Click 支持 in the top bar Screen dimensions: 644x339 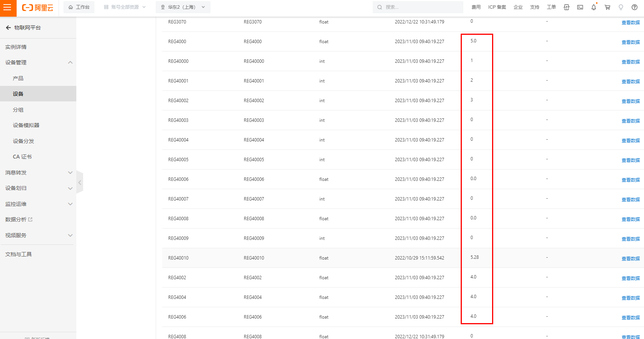point(535,7)
